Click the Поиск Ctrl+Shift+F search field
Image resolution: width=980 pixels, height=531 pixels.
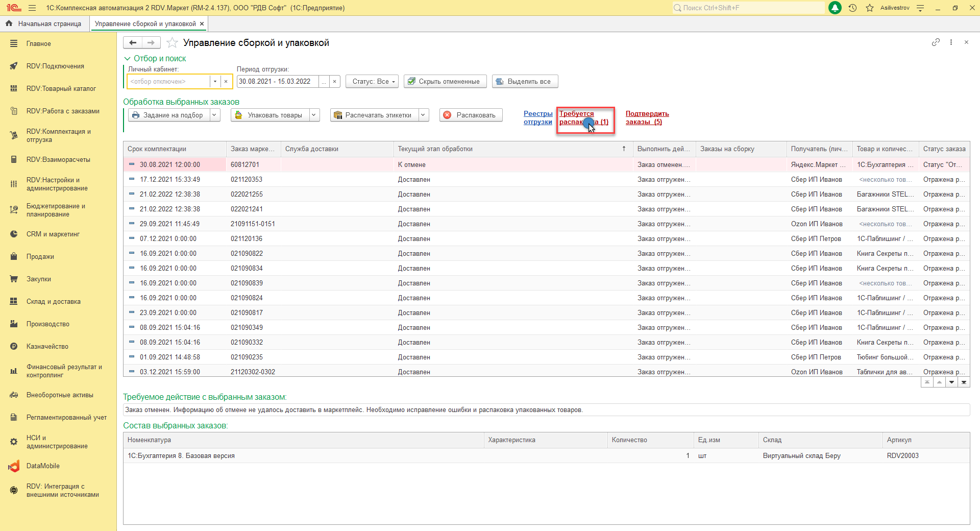coord(748,8)
